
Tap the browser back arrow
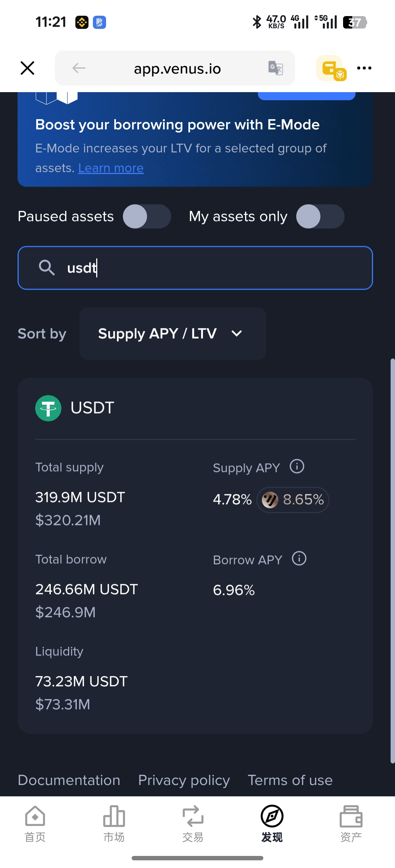79,68
